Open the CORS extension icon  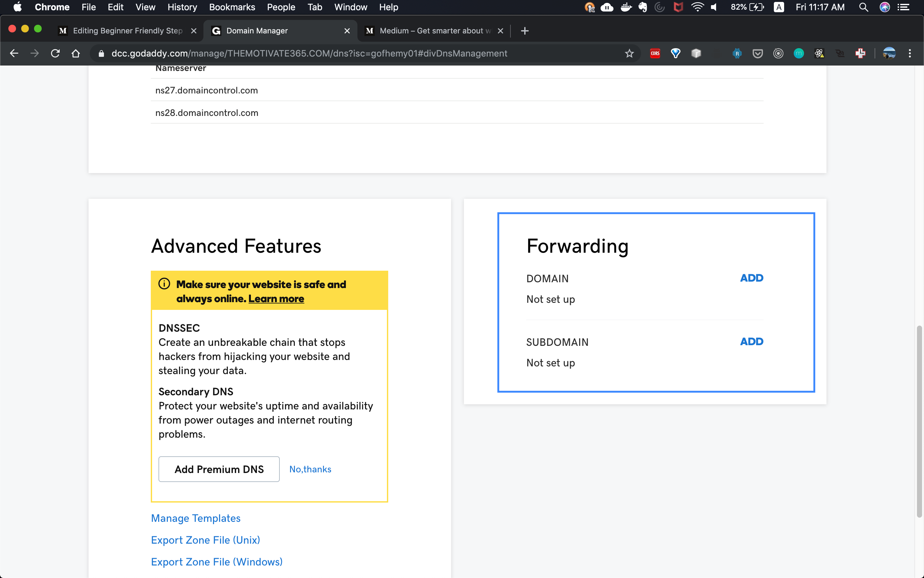(655, 54)
